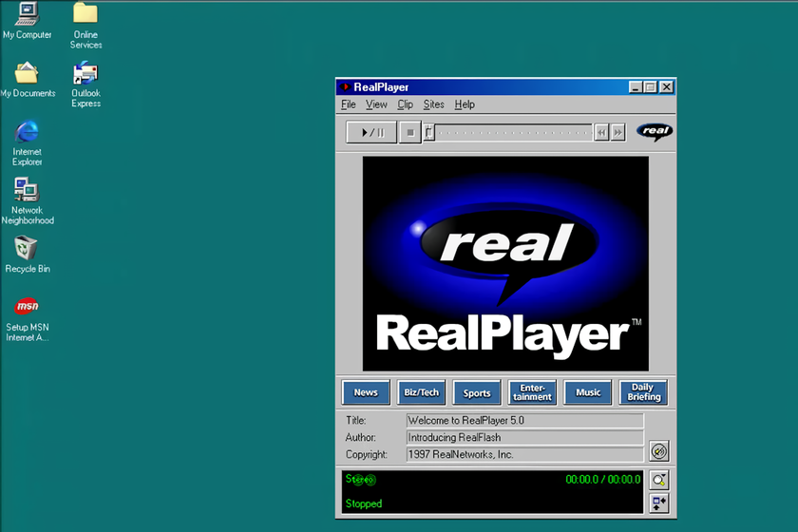This screenshot has width=798, height=532.
Task: Click the rewind button
Action: (601, 133)
